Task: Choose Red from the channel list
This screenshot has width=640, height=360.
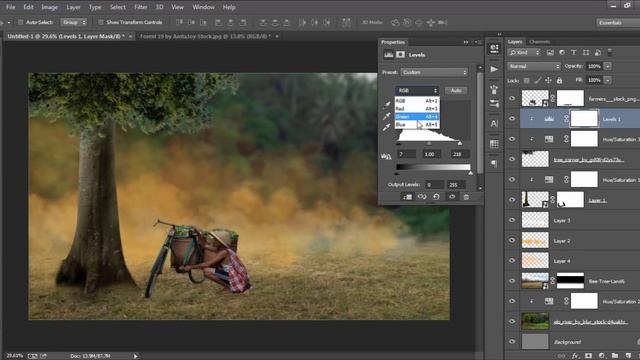Action: point(417,109)
